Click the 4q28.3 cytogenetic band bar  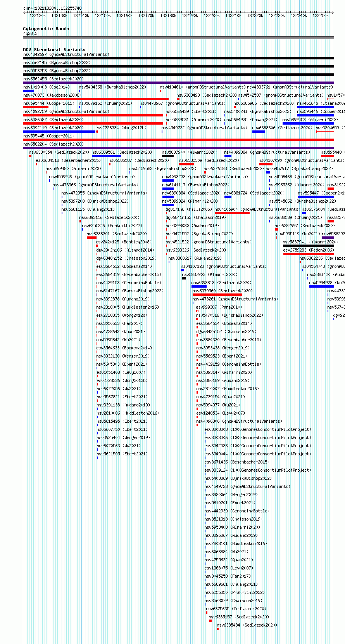(x=178, y=38)
